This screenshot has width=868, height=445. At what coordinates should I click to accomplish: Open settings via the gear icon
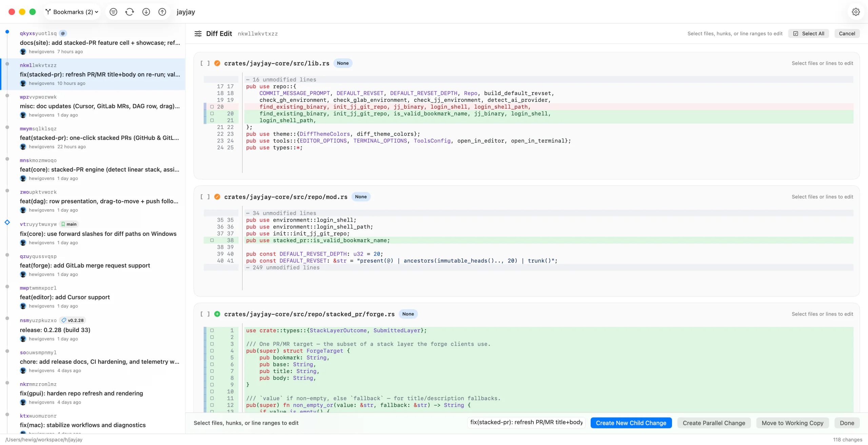click(x=856, y=12)
